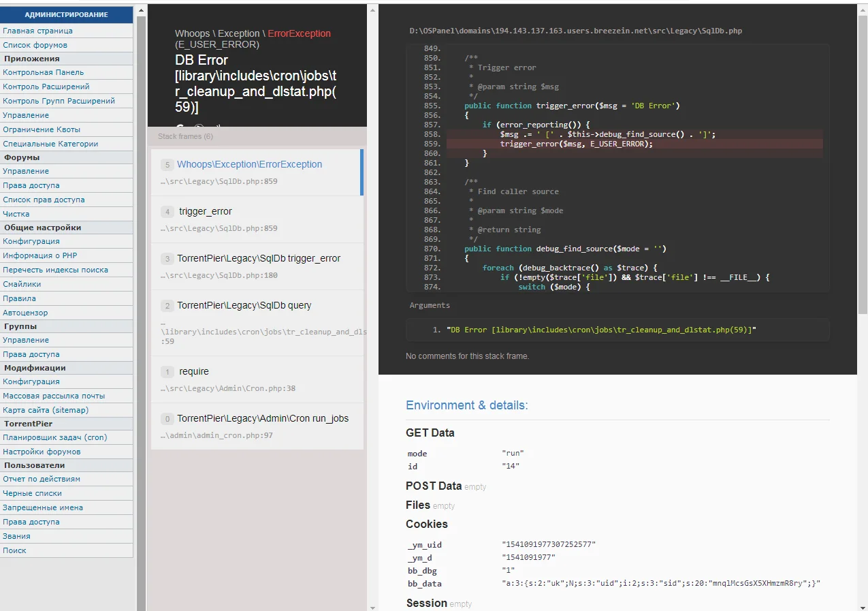The height and width of the screenshot is (611, 868).
Task: Click the SqlDb.php file path header
Action: pos(575,31)
